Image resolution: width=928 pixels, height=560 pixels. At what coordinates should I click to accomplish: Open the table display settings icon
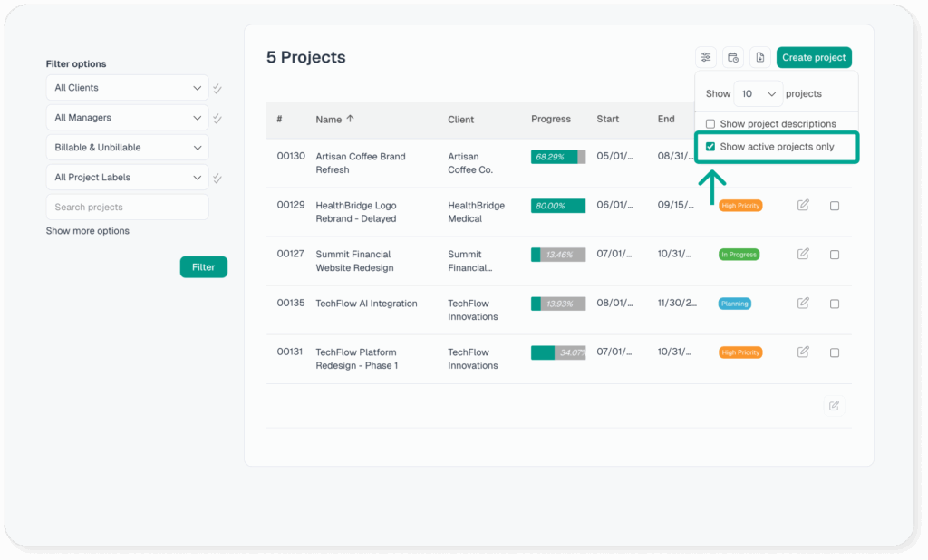[x=706, y=57]
